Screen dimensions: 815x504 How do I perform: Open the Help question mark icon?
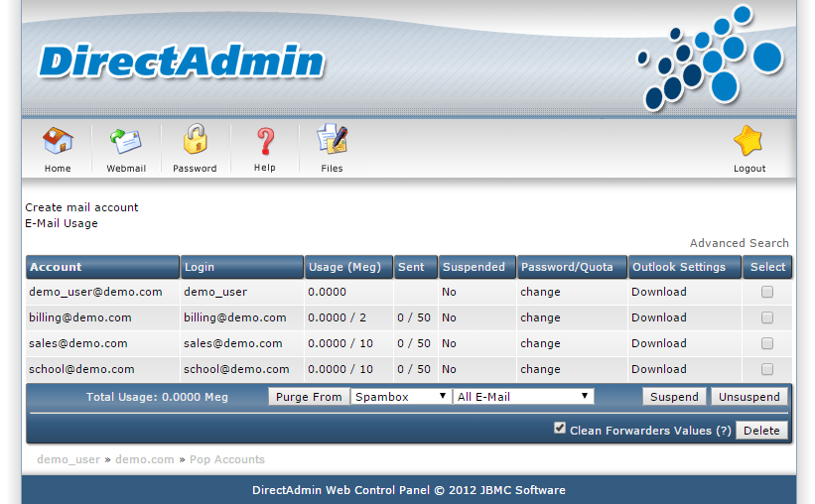(265, 141)
